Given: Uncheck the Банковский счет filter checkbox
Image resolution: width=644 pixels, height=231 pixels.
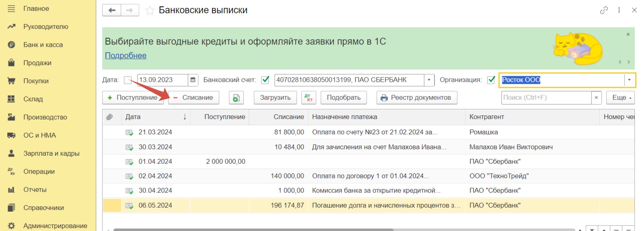Looking at the screenshot, I should 265,80.
